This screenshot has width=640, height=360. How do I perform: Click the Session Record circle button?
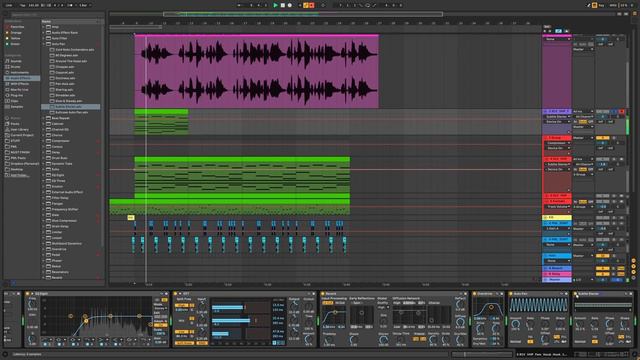pyautogui.click(x=323, y=5)
